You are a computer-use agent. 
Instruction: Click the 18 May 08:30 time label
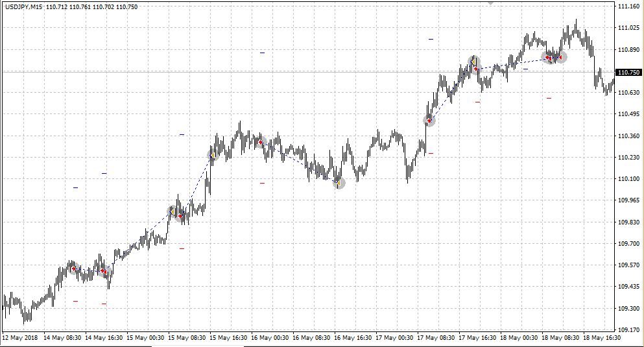coord(560,338)
